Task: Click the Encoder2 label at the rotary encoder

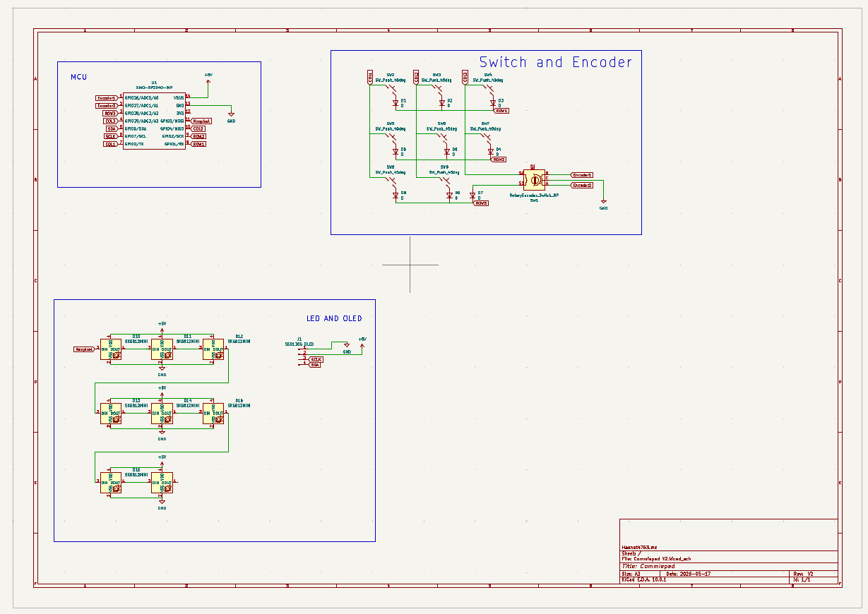Action: pyautogui.click(x=581, y=185)
